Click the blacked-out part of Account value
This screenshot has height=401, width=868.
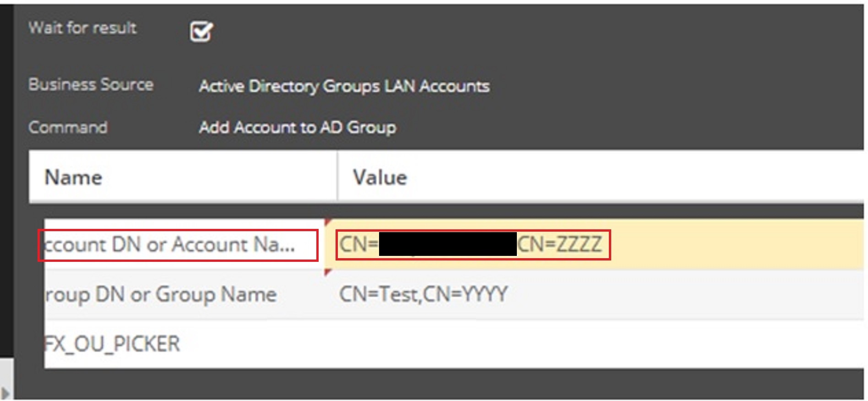point(447,244)
